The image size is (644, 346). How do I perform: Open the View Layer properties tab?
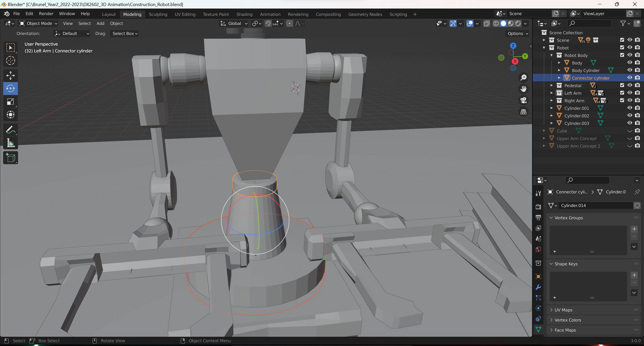[x=538, y=228]
